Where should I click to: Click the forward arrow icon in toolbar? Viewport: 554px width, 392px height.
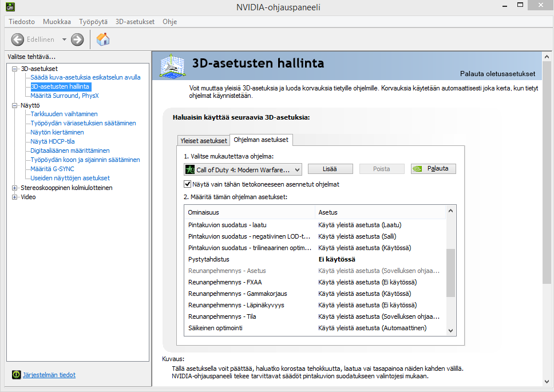77,39
